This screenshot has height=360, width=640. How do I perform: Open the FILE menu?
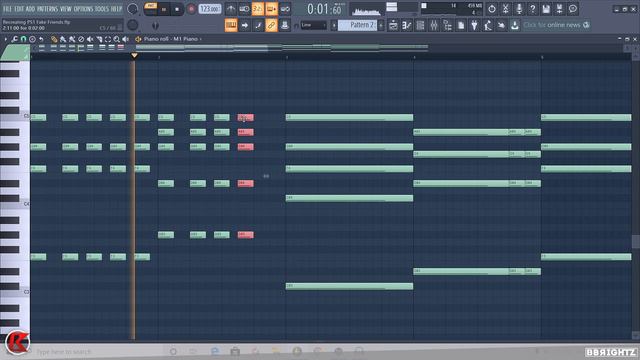pos(7,9)
